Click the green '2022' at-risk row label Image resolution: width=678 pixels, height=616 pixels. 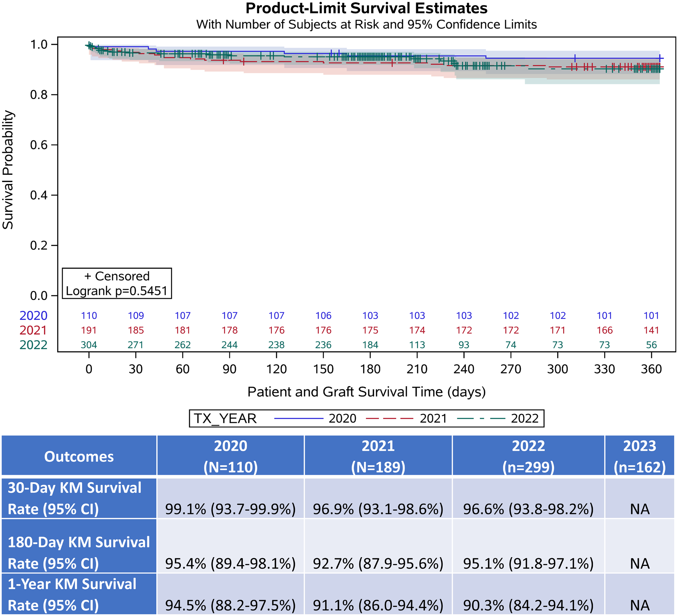click(34, 345)
